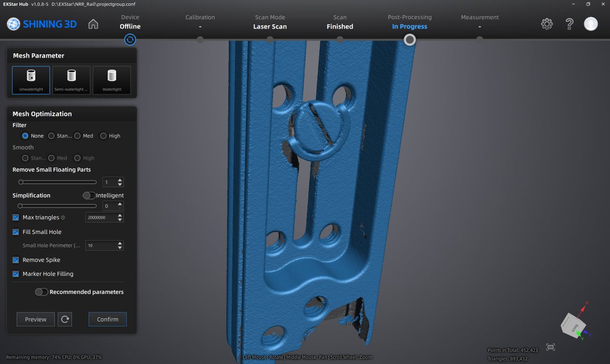Decrease the Small Hole Perimeter value
This screenshot has height=364, width=610.
coord(120,248)
